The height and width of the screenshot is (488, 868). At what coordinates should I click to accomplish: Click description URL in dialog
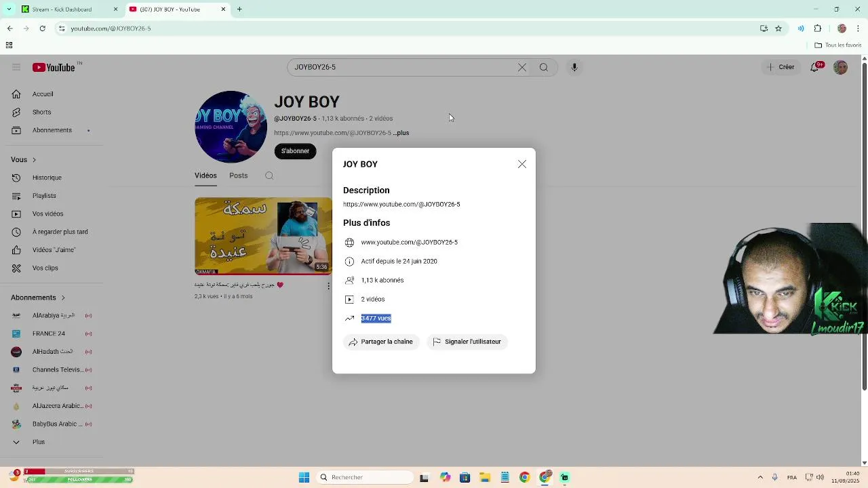coord(401,204)
